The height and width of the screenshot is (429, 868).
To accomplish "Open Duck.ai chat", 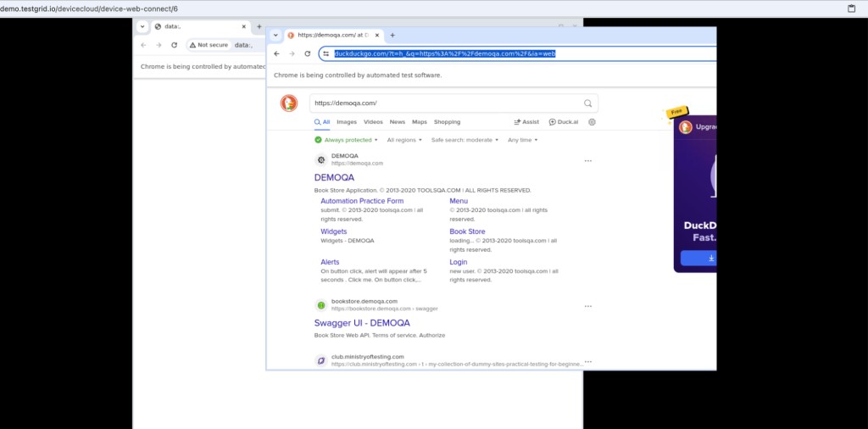I will click(x=564, y=122).
